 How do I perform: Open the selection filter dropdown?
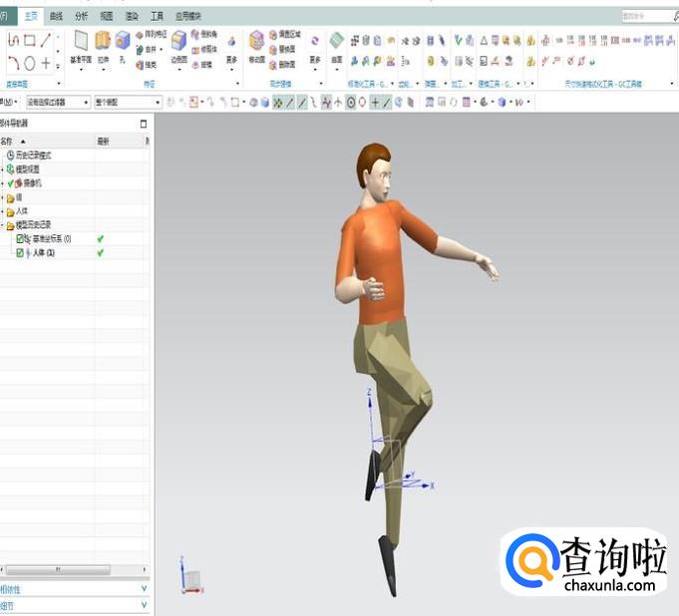[59, 103]
